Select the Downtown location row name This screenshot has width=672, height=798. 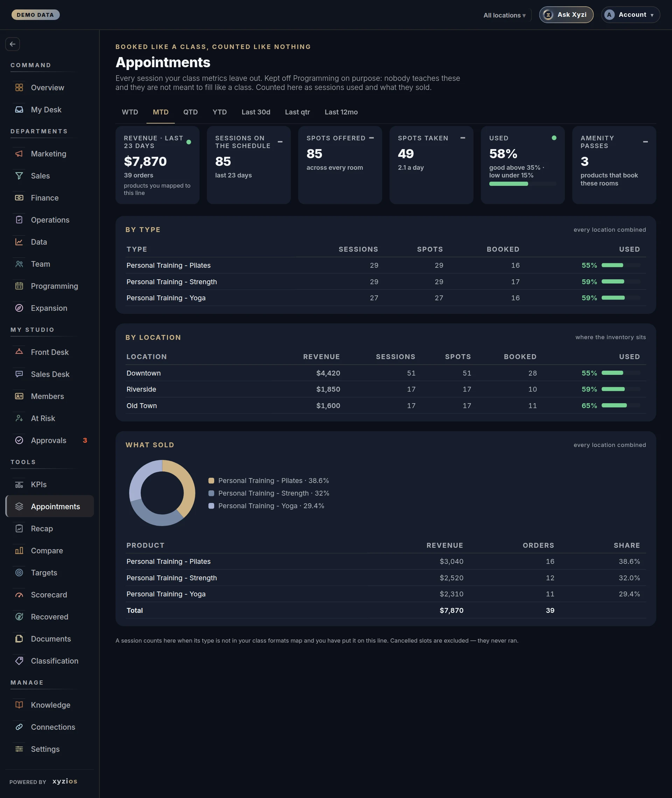(x=143, y=373)
